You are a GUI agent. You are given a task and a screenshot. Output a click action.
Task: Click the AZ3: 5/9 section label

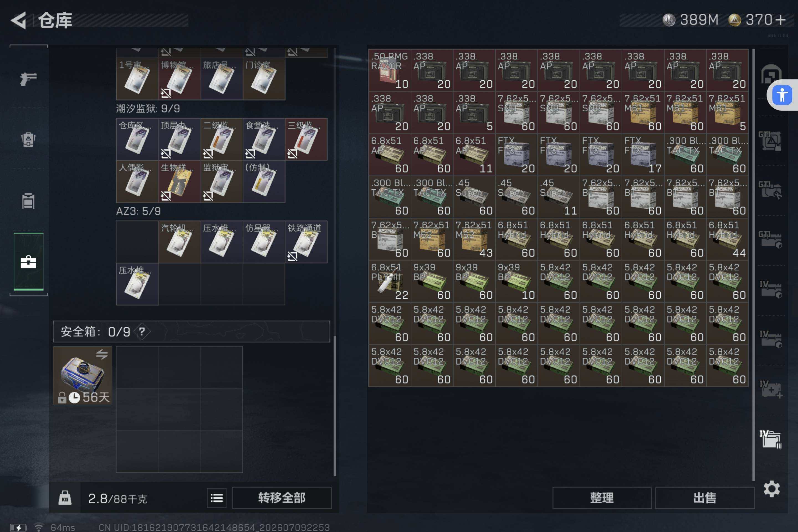[138, 211]
